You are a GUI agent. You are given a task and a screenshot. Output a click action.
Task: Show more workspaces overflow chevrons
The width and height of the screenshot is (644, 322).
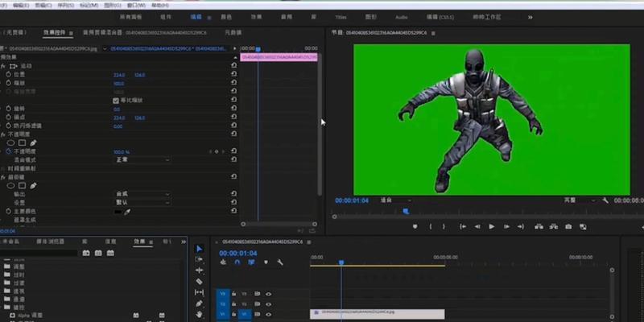530,17
